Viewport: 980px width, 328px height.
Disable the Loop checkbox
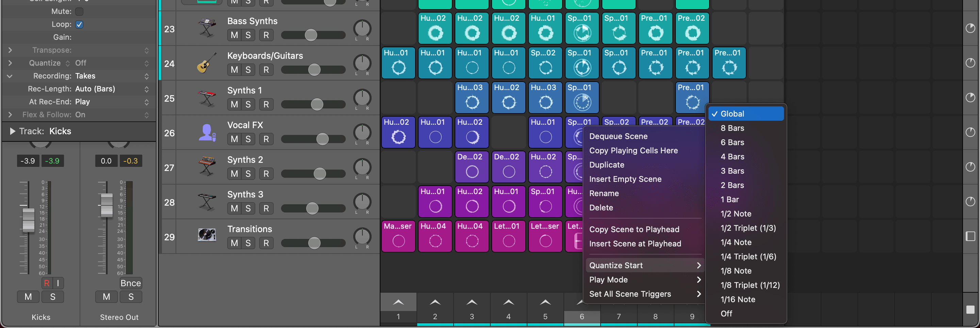79,24
